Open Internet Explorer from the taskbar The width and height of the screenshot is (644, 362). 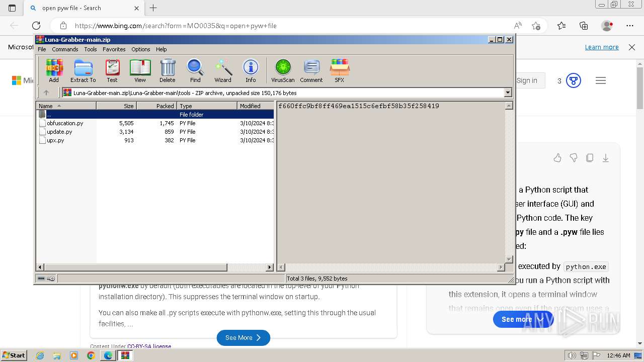(40, 355)
